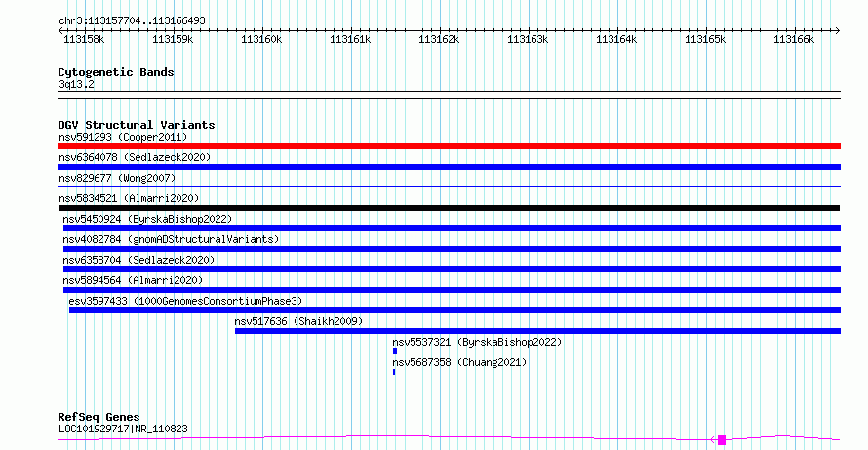
Task: Open nsv6358704 (Sedlazeck2020) label
Action: 138,260
